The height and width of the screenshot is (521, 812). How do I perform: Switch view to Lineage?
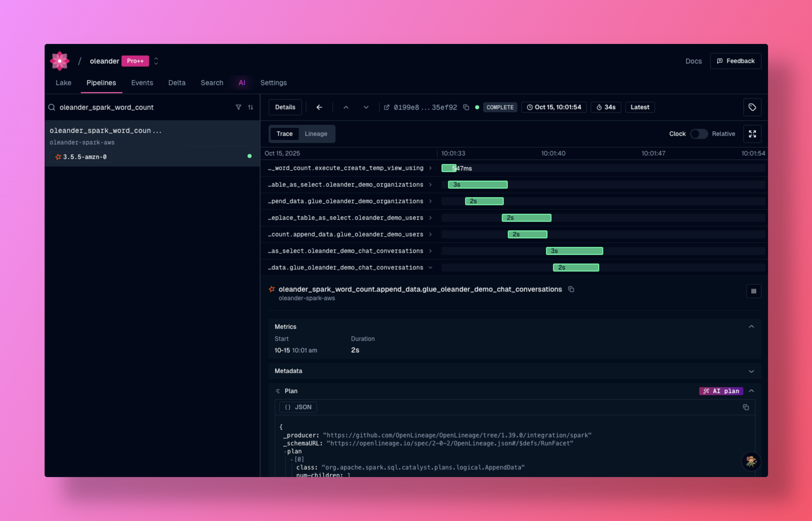pos(316,134)
